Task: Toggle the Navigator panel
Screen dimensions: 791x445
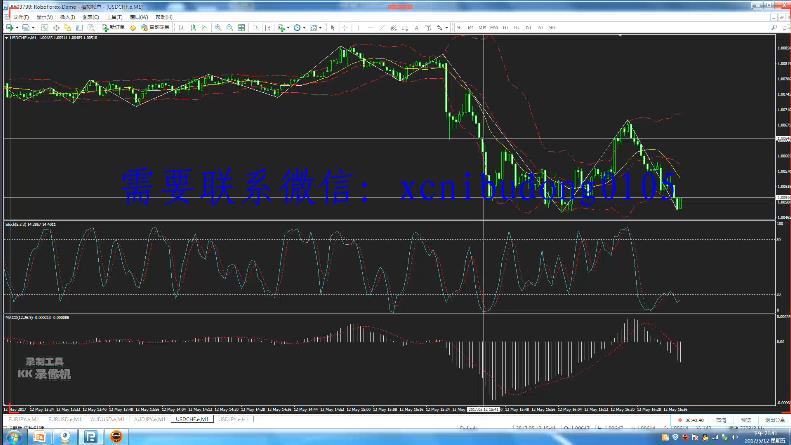Action: click(x=68, y=28)
